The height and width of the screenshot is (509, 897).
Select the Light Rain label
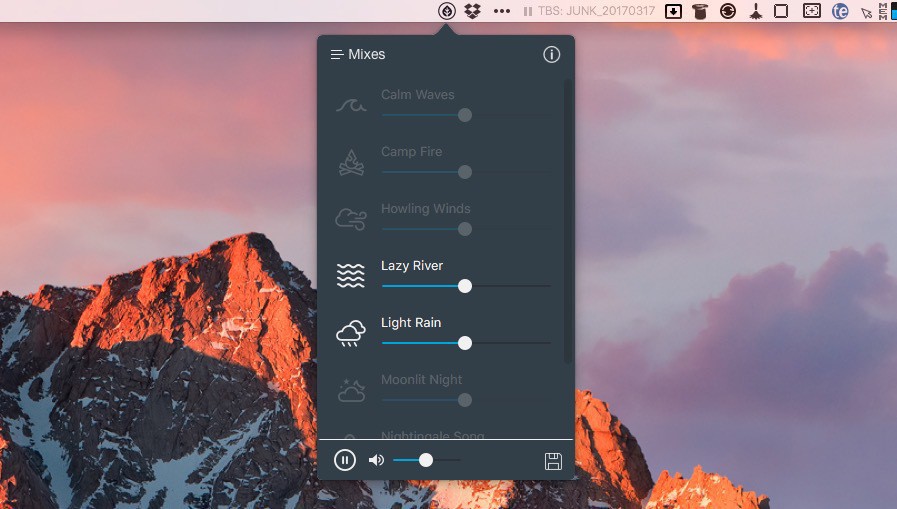coord(411,323)
